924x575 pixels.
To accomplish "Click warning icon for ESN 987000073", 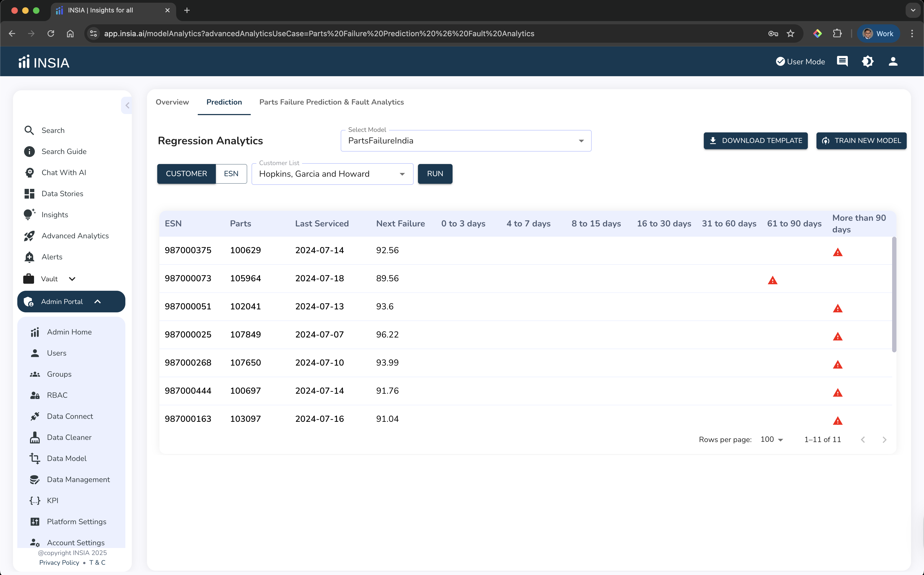I will click(772, 281).
